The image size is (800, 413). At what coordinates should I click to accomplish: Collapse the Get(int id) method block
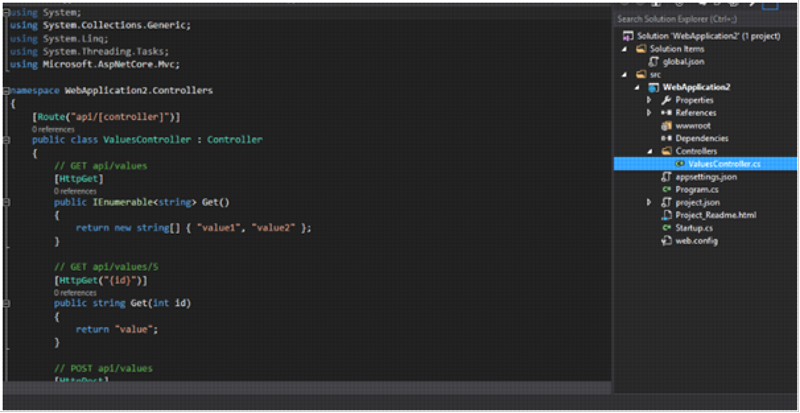(6, 303)
